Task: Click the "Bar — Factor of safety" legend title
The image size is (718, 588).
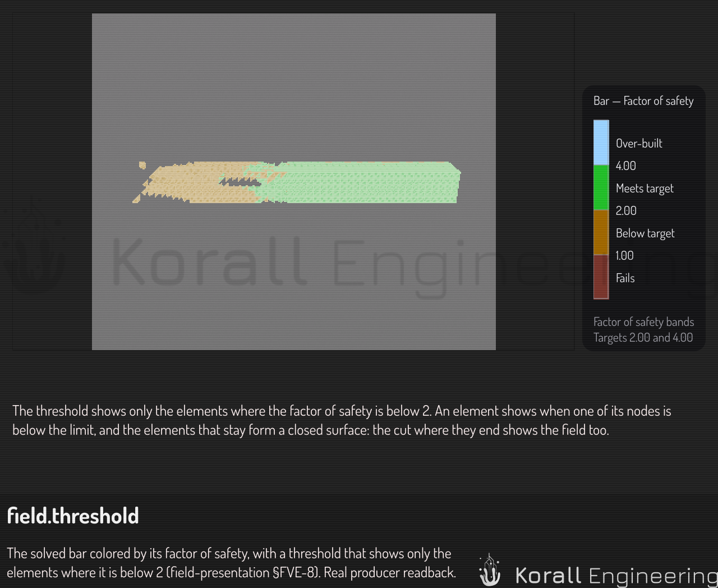Action: click(643, 101)
